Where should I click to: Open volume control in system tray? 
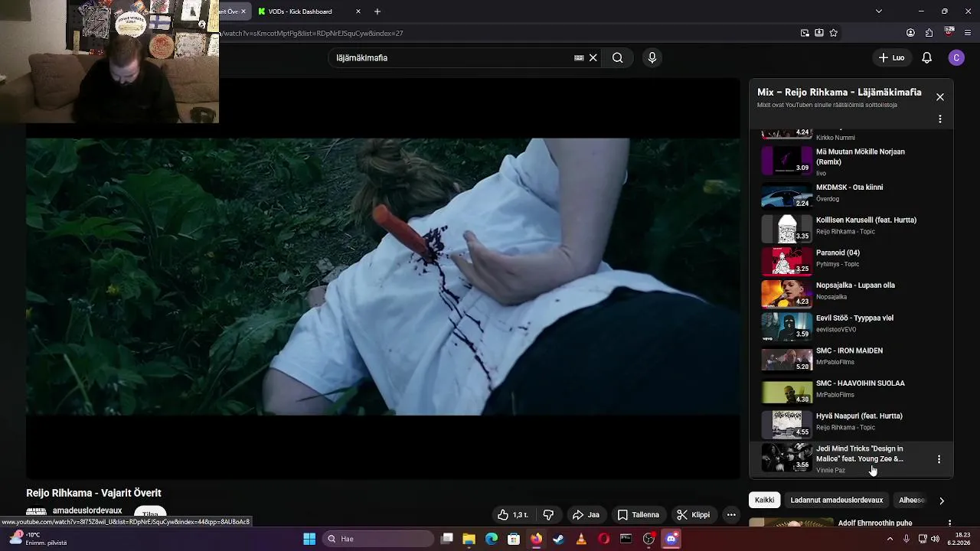pos(935,539)
